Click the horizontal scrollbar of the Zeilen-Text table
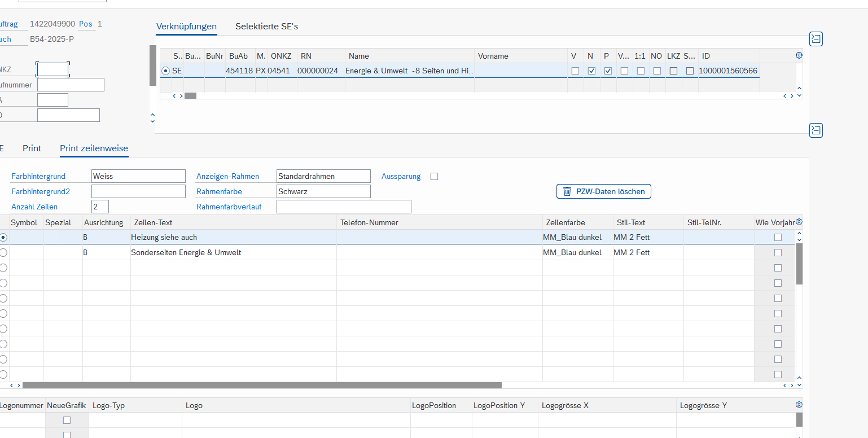 pos(262,385)
